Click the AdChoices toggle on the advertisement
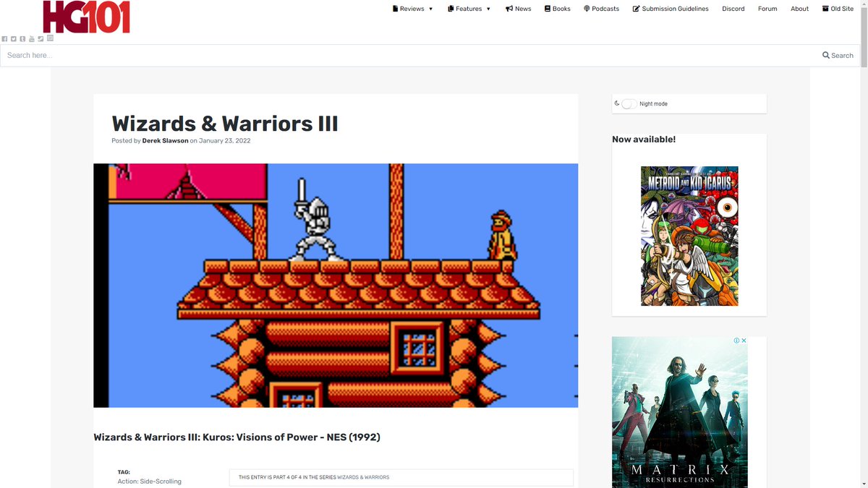 pos(736,340)
